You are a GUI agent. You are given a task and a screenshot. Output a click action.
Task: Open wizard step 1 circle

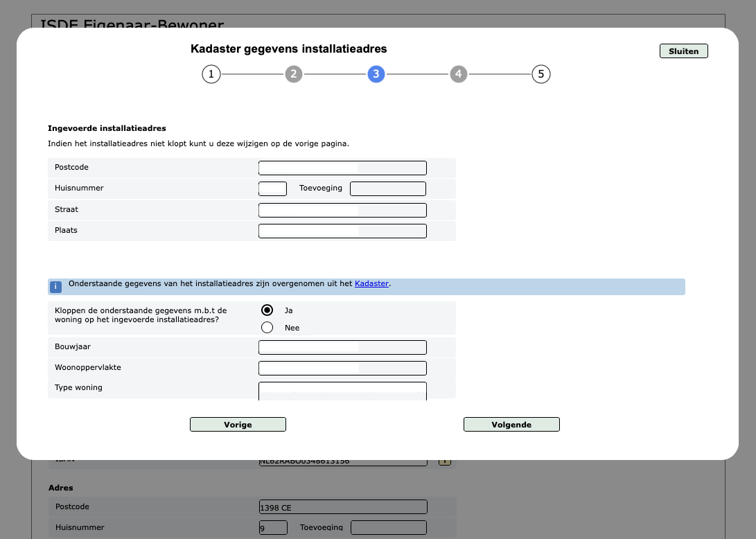pyautogui.click(x=211, y=74)
